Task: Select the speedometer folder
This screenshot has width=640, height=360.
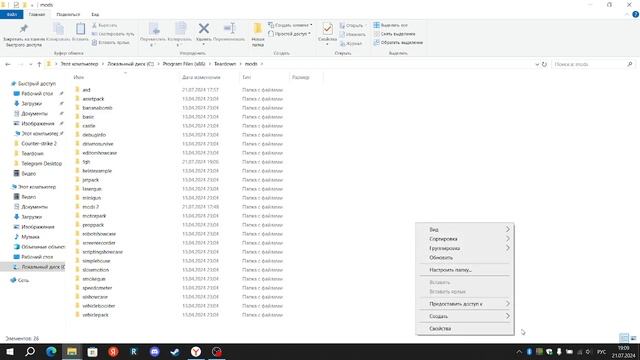Action: [97, 288]
